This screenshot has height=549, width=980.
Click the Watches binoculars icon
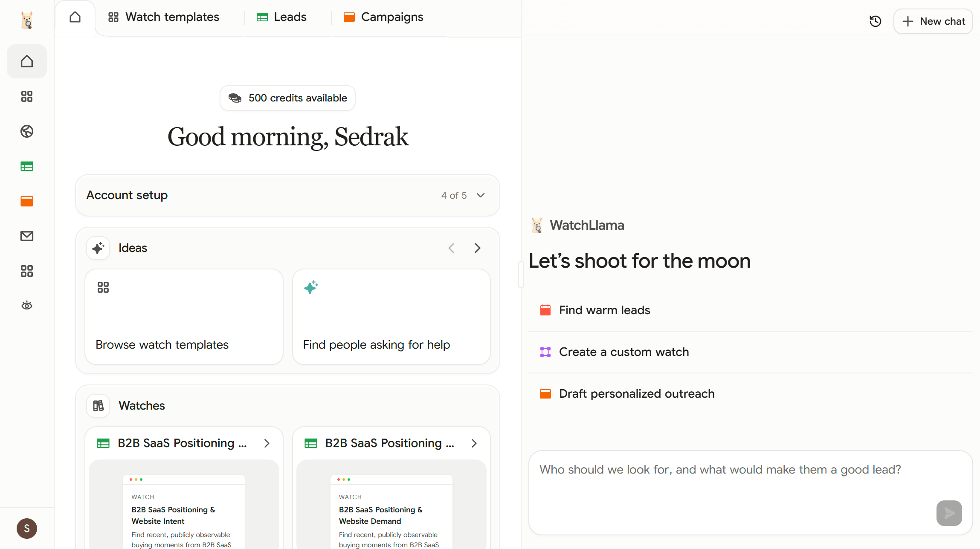pyautogui.click(x=98, y=406)
